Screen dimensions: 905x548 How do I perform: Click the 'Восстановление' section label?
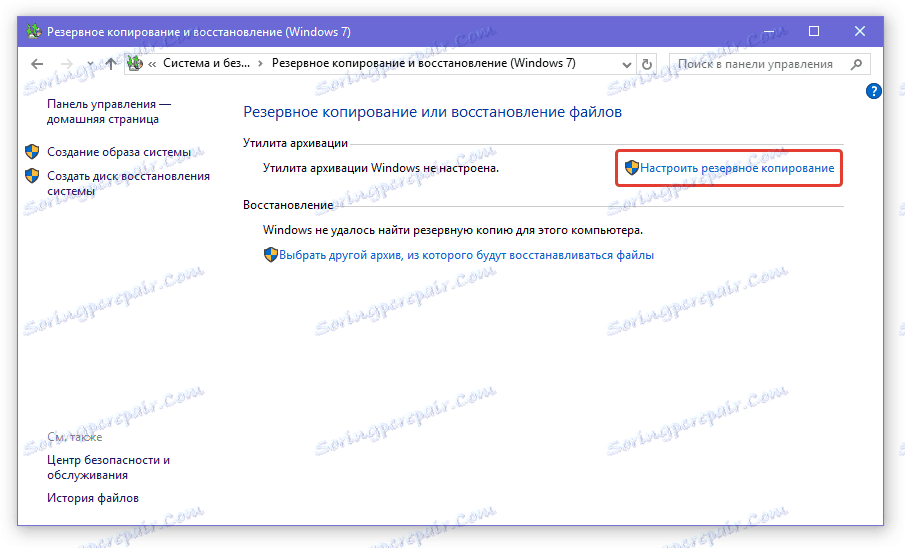click(288, 205)
